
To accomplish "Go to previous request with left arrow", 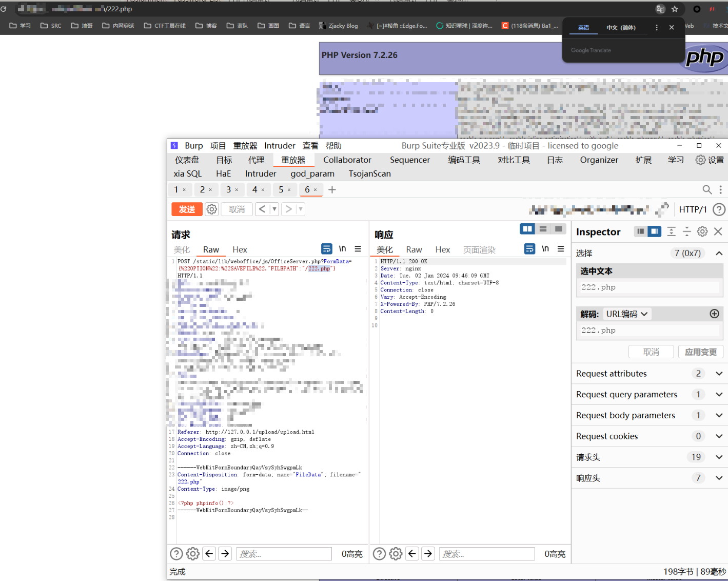I will click(x=262, y=209).
